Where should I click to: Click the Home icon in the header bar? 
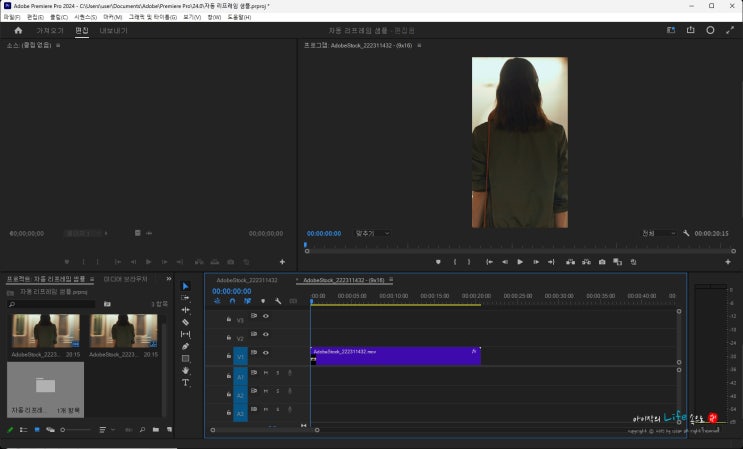pyautogui.click(x=18, y=30)
